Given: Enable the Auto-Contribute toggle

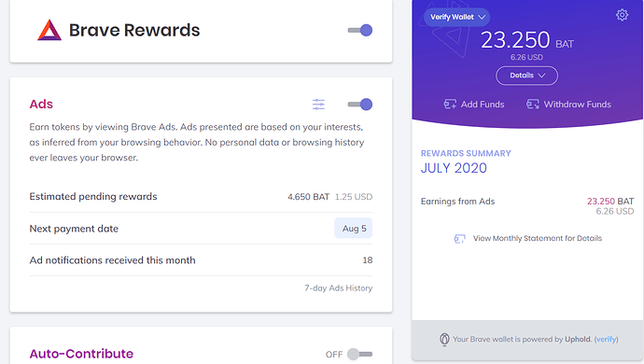Looking at the screenshot, I should point(359,354).
